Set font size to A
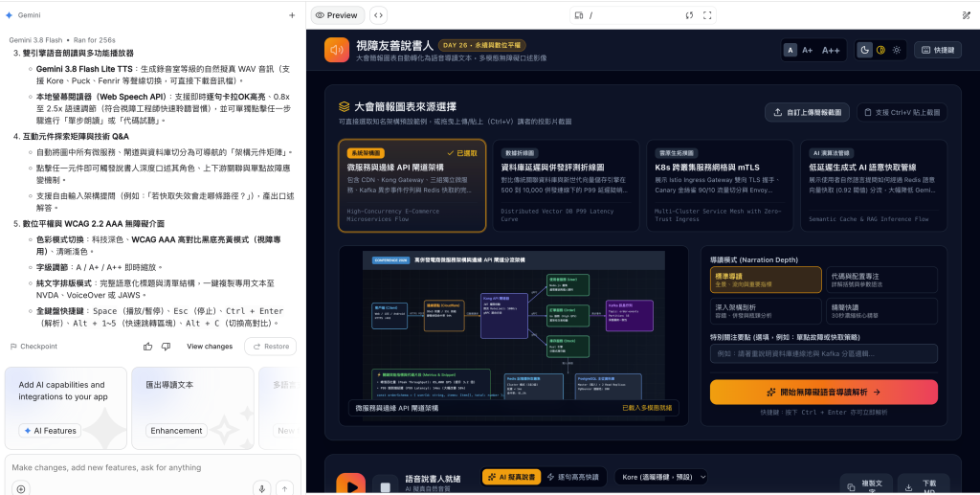The image size is (980, 495). 791,50
